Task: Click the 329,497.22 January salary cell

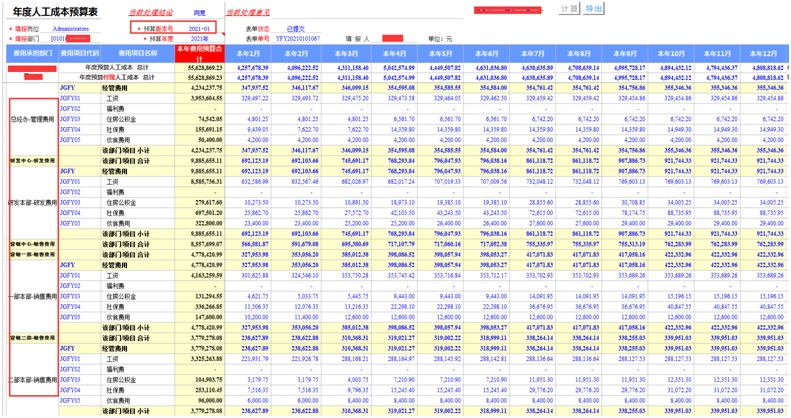Action: 248,98
